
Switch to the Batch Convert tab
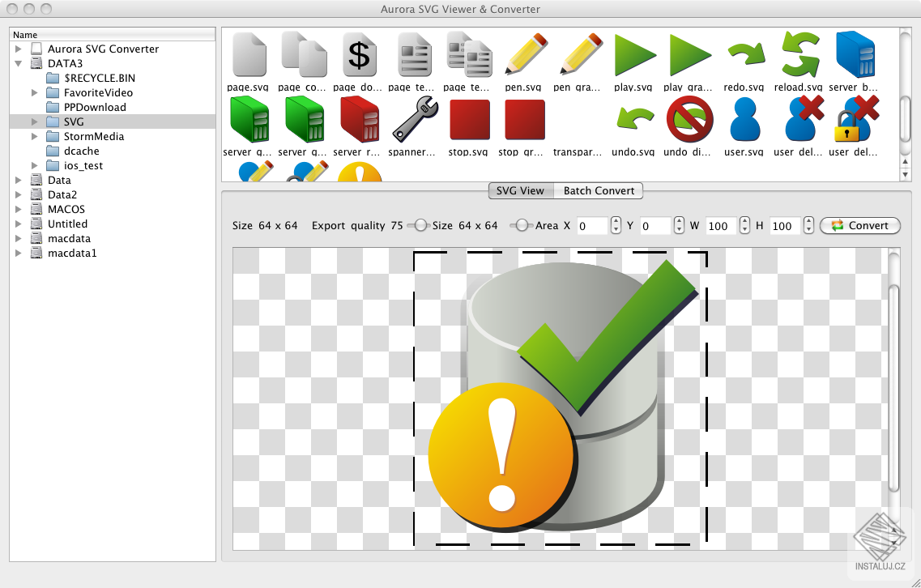pyautogui.click(x=599, y=191)
